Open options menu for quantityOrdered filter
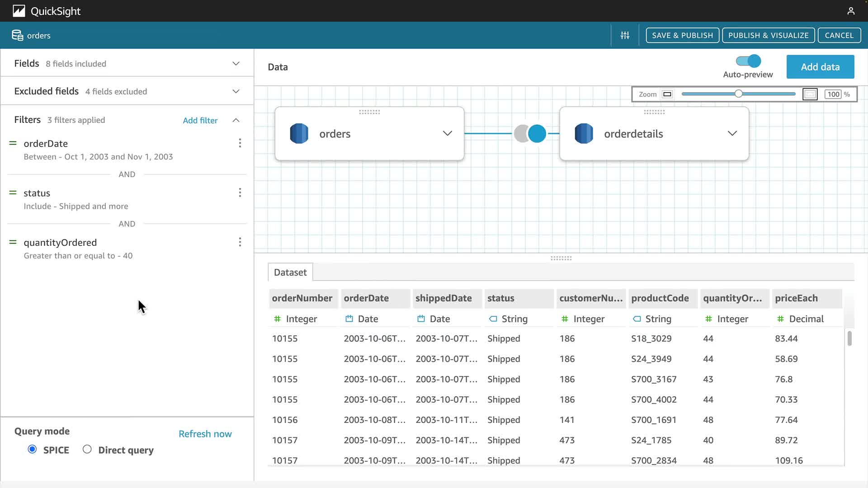This screenshot has width=868, height=488. pyautogui.click(x=240, y=242)
